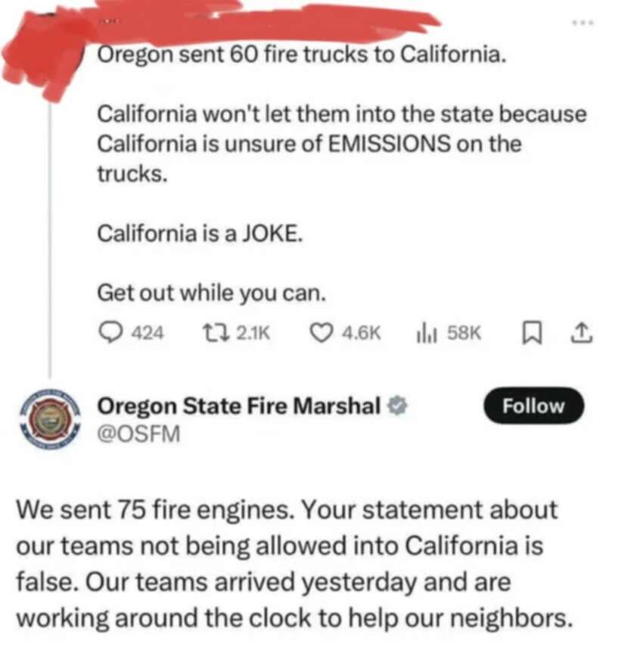
Task: Toggle follow status for Oregon State Fire Marshal
Action: click(x=533, y=406)
